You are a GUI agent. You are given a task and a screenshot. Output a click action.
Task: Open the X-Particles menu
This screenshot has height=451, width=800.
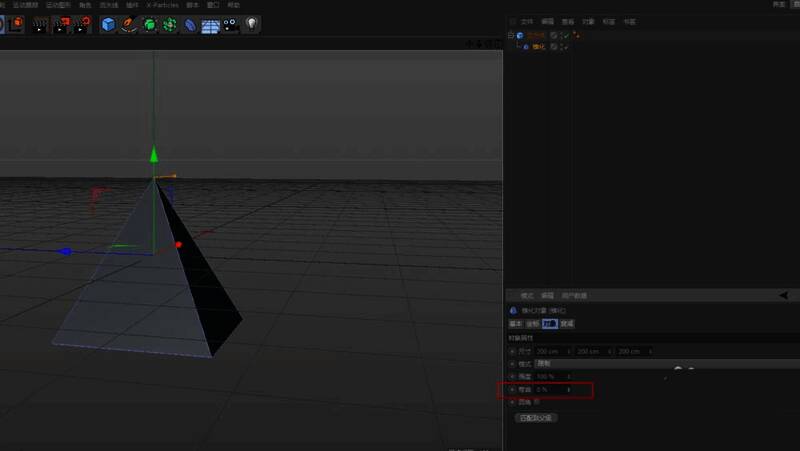[162, 5]
